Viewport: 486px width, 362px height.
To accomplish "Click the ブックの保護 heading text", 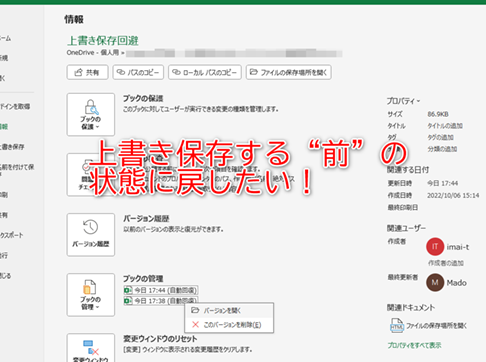I will coord(143,99).
